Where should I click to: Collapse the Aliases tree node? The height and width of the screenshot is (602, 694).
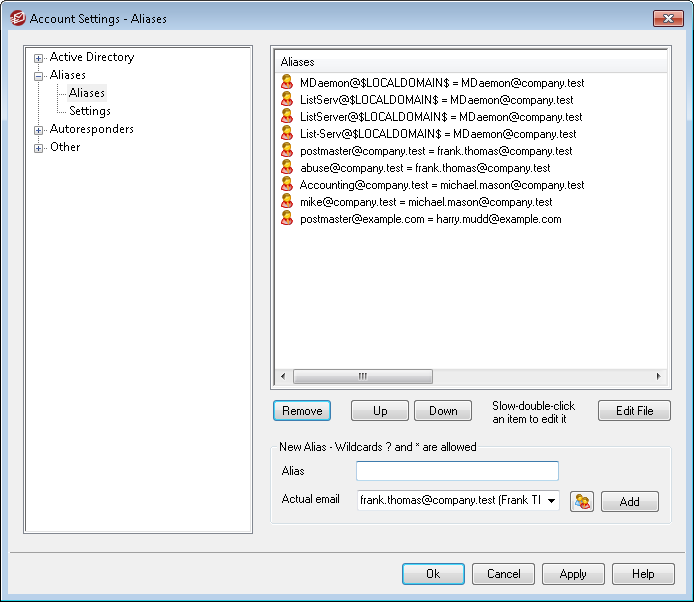(39, 76)
